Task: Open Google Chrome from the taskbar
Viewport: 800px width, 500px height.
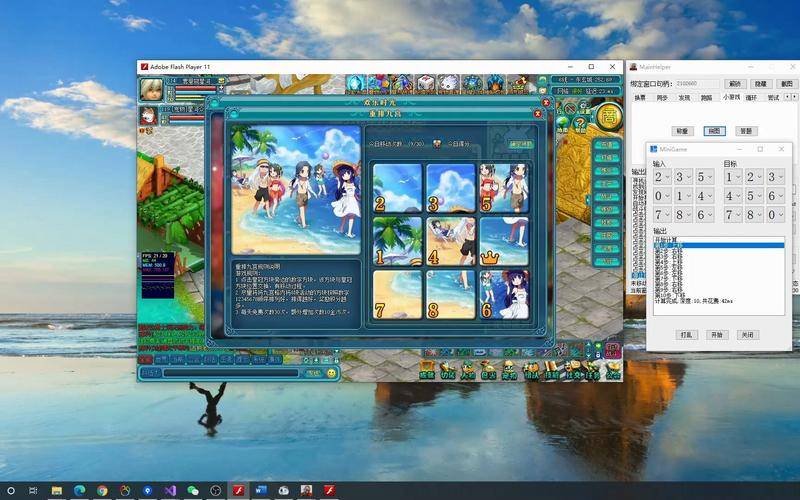Action: coord(102,490)
